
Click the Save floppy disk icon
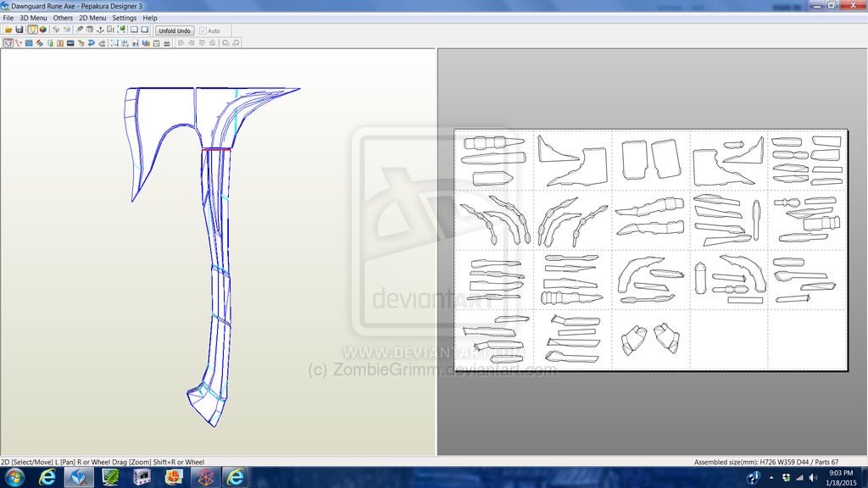(19, 30)
